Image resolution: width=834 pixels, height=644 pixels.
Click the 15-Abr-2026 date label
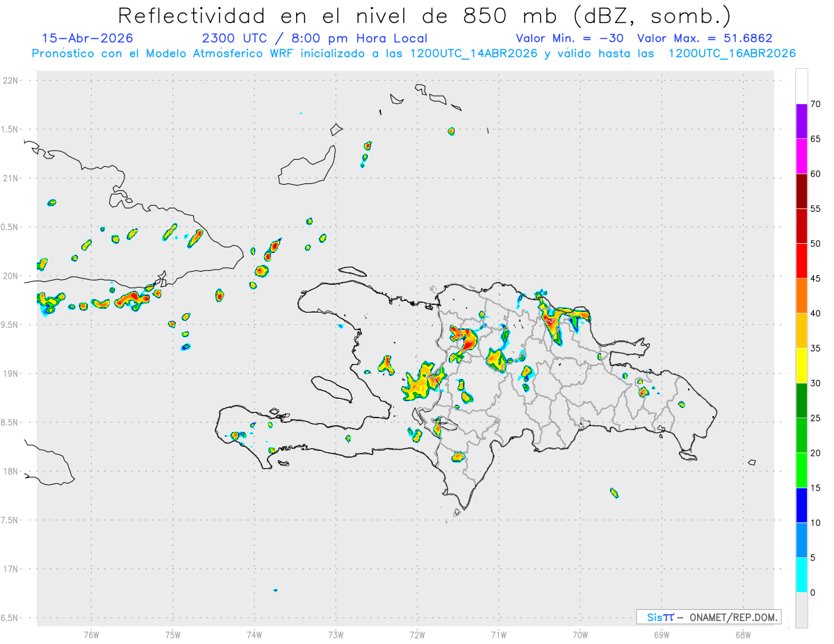click(88, 38)
